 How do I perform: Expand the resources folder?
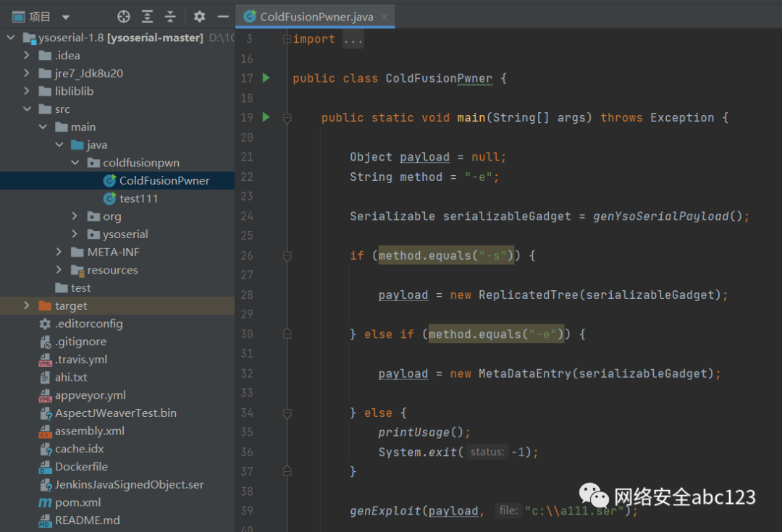click(x=59, y=270)
